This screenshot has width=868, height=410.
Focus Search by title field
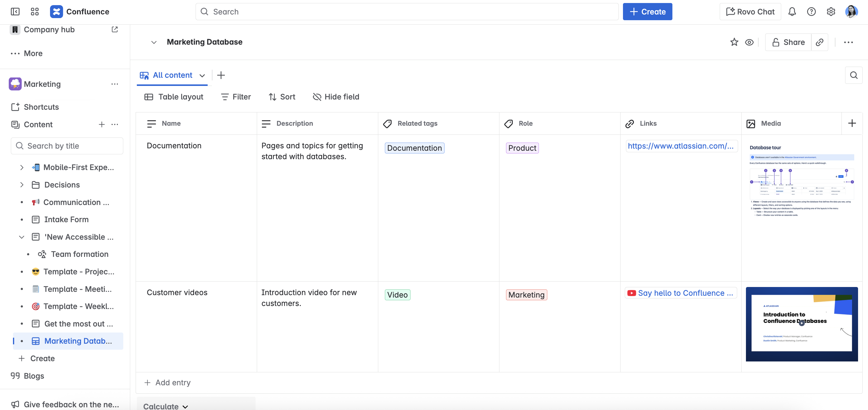coord(67,146)
